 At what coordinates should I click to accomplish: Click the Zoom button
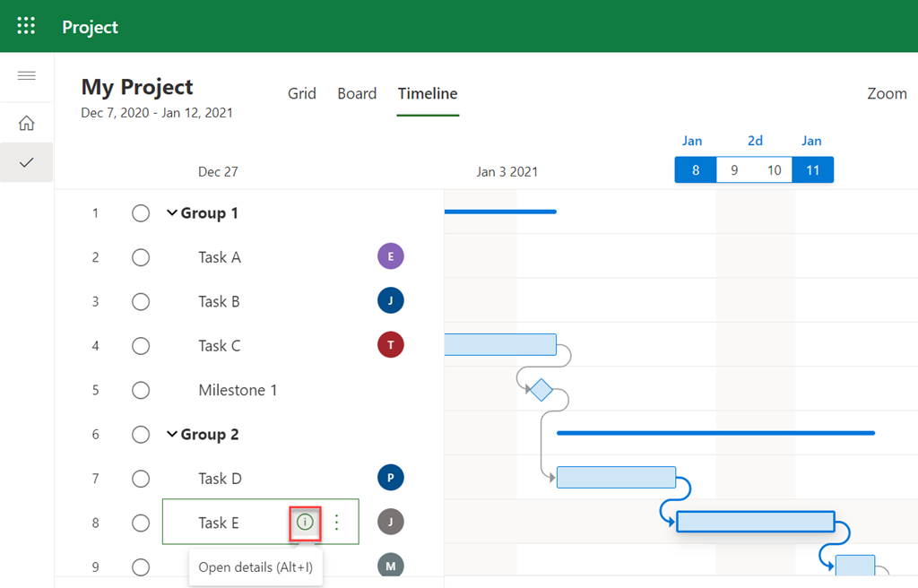point(887,93)
